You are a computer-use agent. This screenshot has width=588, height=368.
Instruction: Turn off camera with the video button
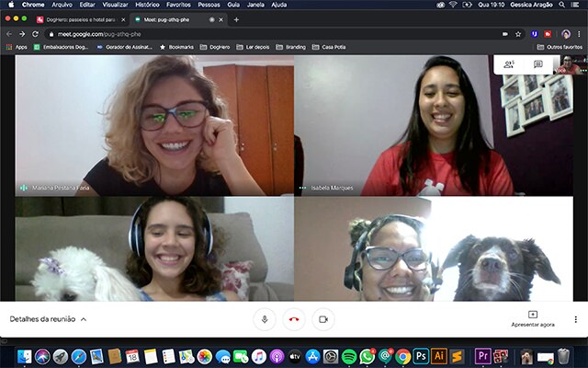click(322, 319)
